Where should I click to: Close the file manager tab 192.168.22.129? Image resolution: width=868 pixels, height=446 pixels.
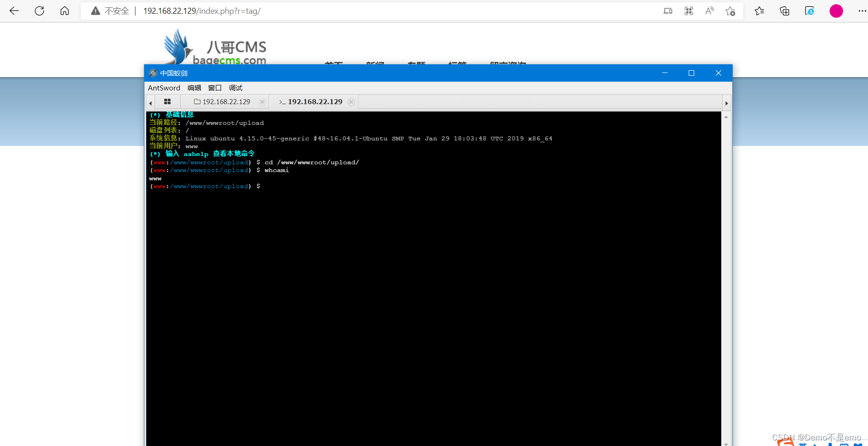coord(262,102)
